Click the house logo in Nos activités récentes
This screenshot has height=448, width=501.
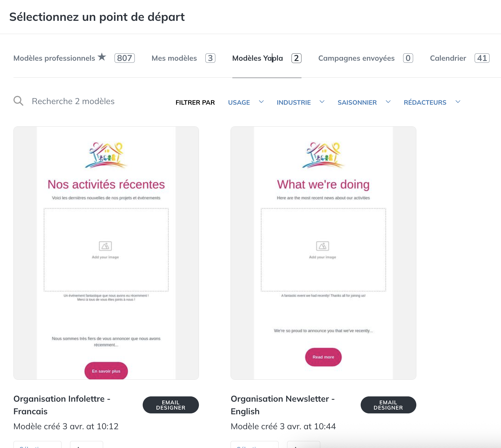(x=106, y=155)
